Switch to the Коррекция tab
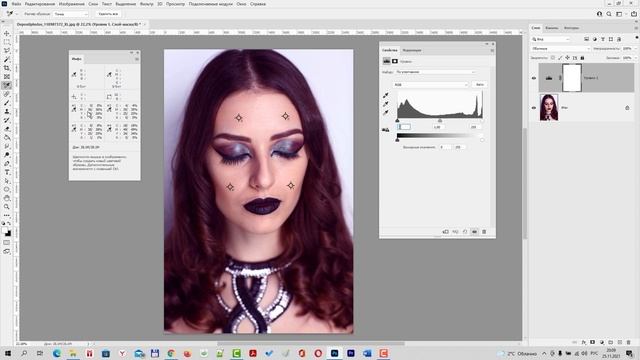The height and width of the screenshot is (360, 640). tap(412, 50)
